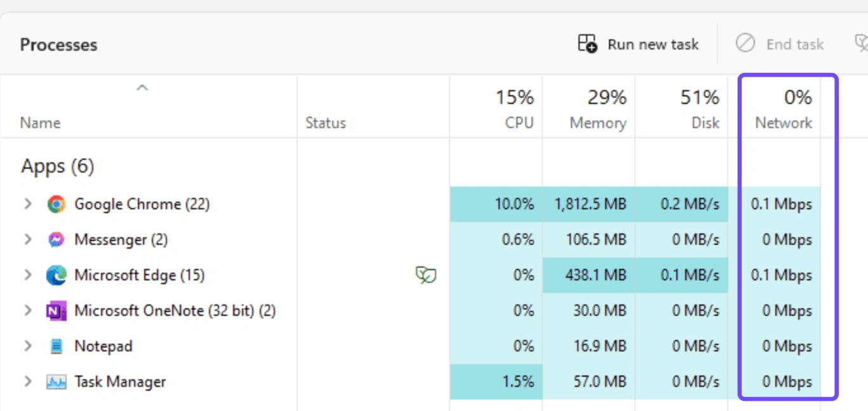Expand the Google Chrome process group
This screenshot has height=411, width=868.
point(27,204)
